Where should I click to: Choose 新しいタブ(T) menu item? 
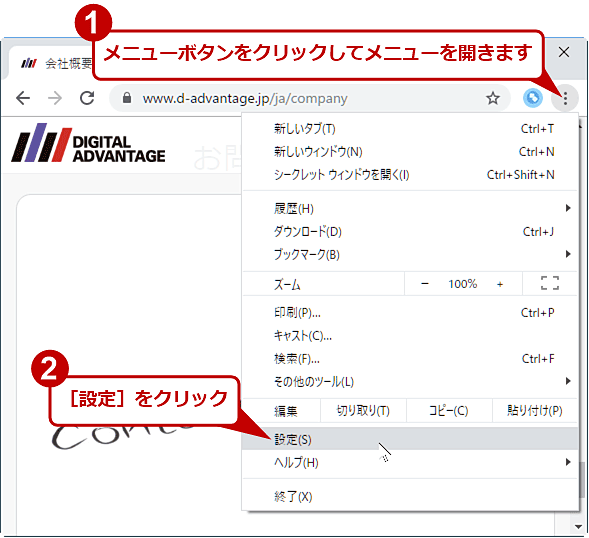(x=410, y=129)
